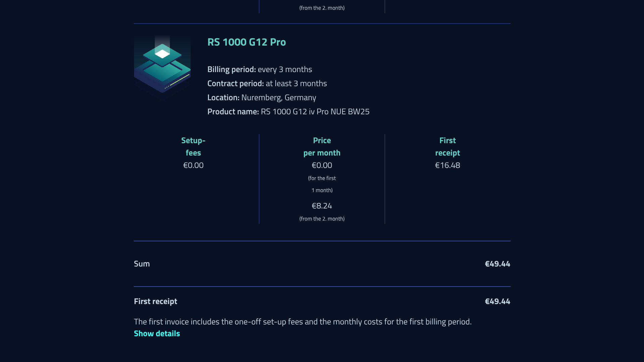Click the '(for the first' note
This screenshot has height=362, width=644.
coord(322,178)
